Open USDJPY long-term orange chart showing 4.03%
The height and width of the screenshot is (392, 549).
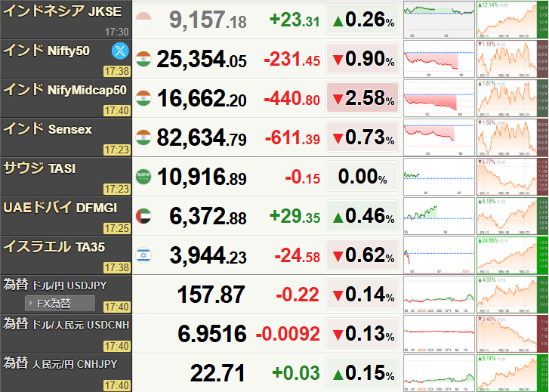[513, 295]
